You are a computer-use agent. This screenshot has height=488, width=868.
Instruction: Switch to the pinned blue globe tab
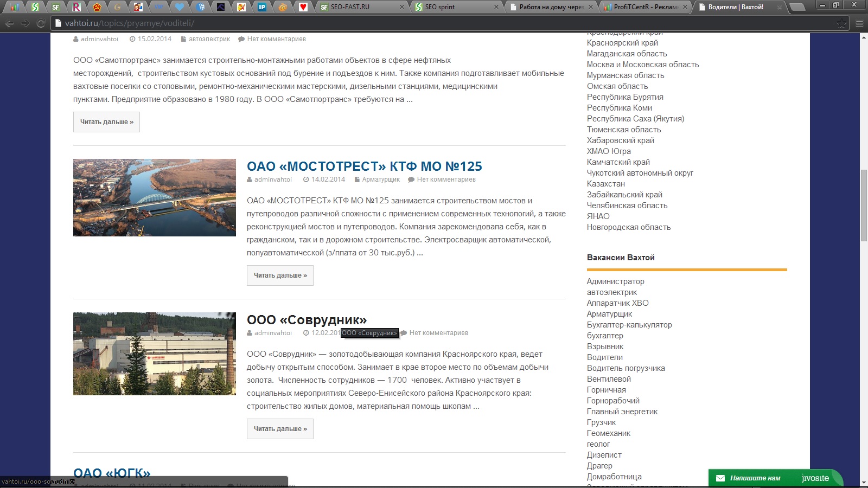200,7
